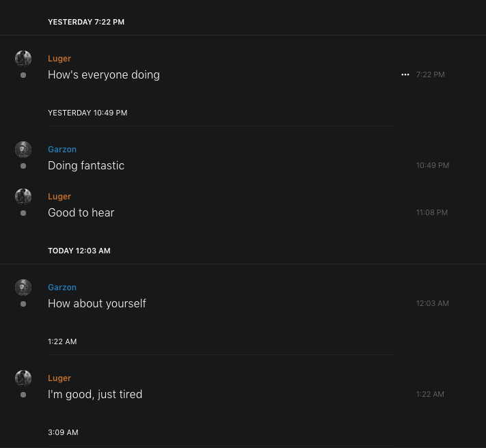Click the "Today 12:03 AM" date divider
This screenshot has height=448, width=486.
pos(79,251)
